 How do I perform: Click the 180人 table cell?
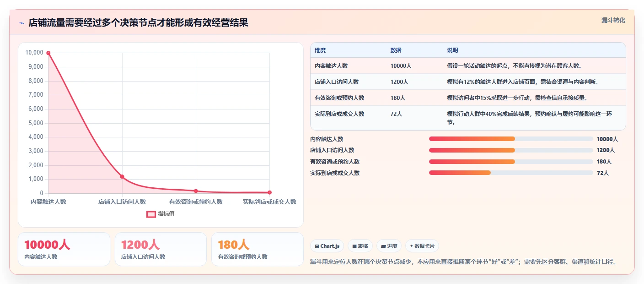click(398, 98)
